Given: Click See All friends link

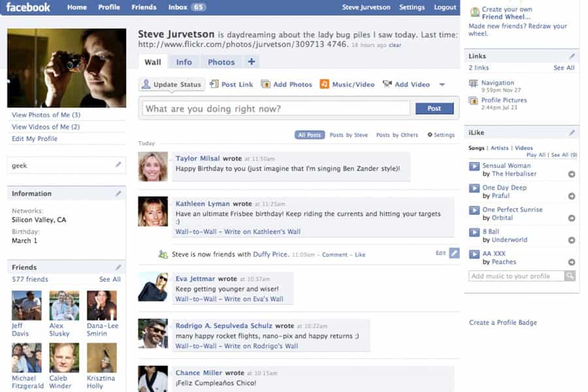Looking at the screenshot, I should [110, 279].
